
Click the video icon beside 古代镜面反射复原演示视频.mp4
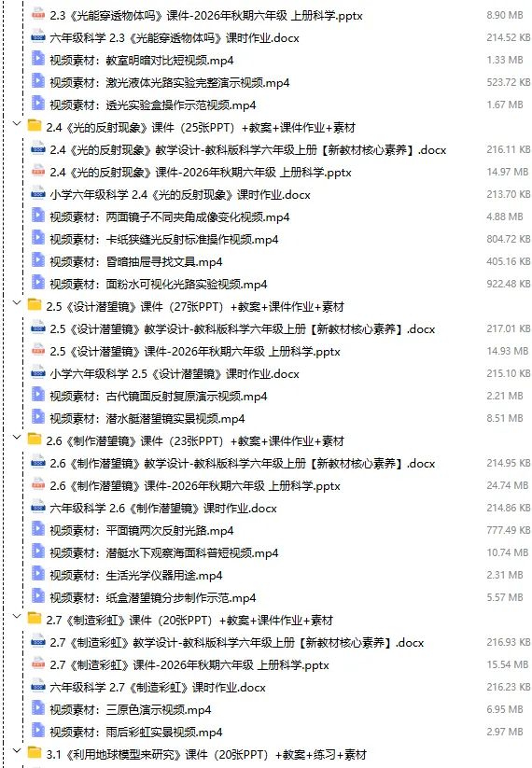pos(37,396)
